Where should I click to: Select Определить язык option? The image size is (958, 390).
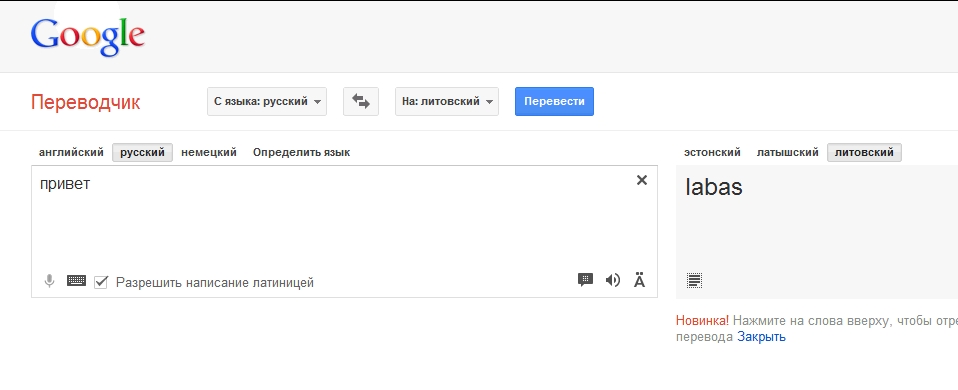tap(302, 152)
